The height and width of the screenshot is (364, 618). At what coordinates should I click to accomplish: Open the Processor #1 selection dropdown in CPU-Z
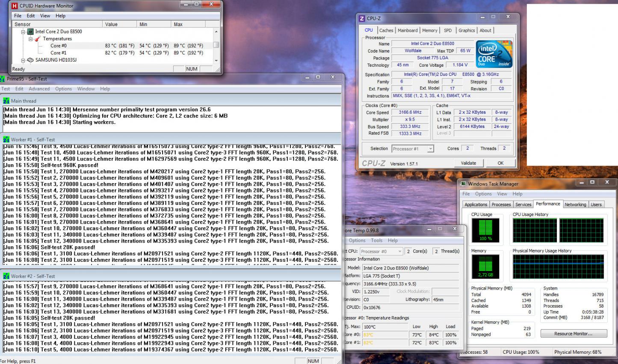pos(431,149)
